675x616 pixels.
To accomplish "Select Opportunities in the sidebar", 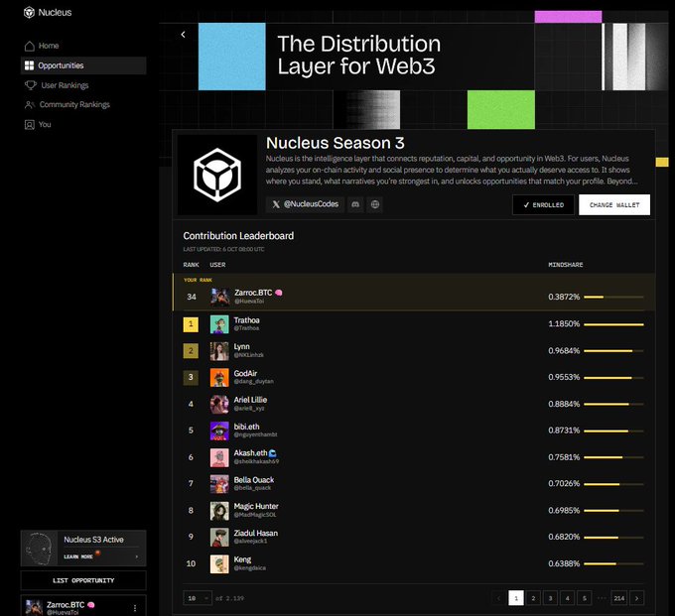I will 83,65.
